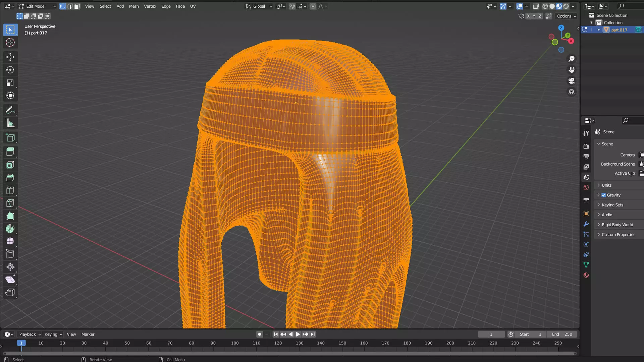This screenshot has height=362, width=644.
Task: Select the Poly Build tool
Action: [10, 216]
